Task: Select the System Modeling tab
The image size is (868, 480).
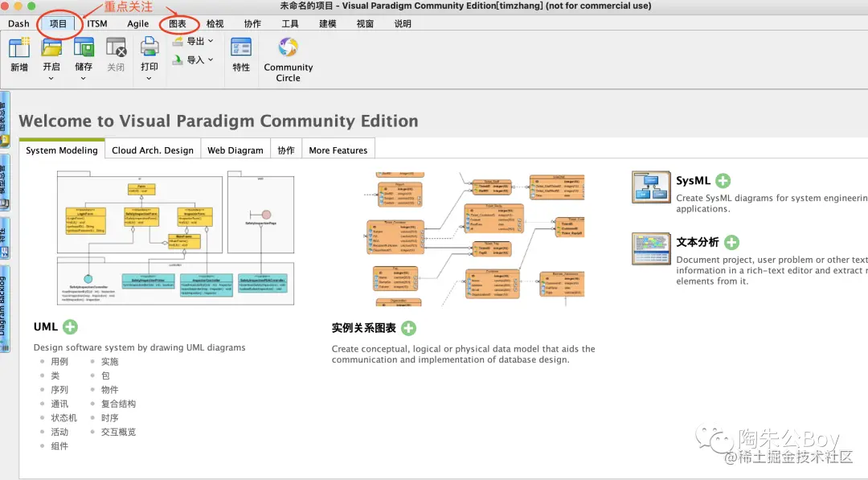Action: point(62,150)
